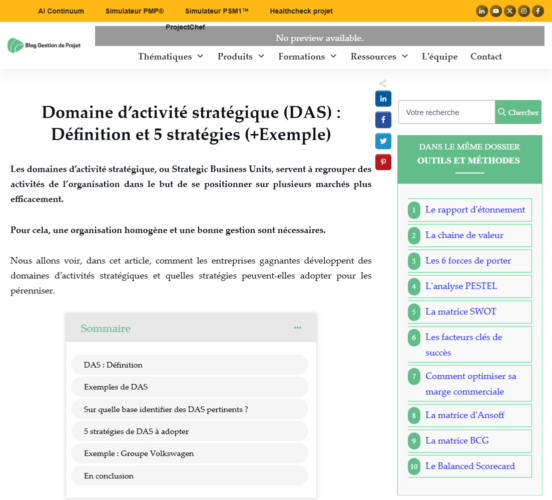Open the Contact menu item
The width and height of the screenshot is (552, 500).
point(486,56)
